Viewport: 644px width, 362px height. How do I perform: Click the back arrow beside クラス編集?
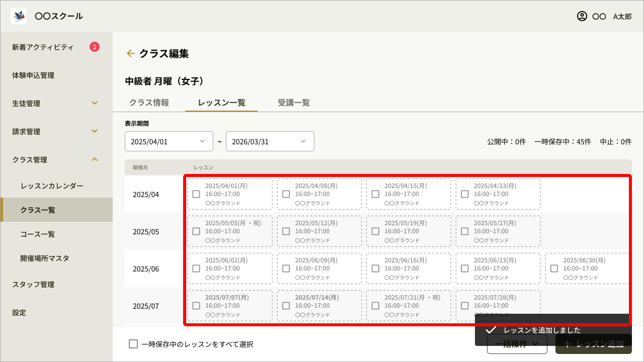[131, 53]
